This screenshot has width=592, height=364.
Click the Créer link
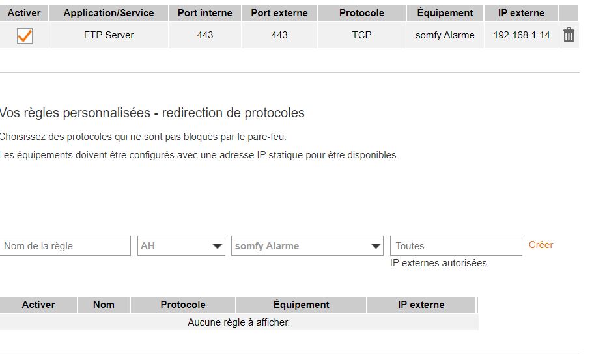pyautogui.click(x=541, y=245)
